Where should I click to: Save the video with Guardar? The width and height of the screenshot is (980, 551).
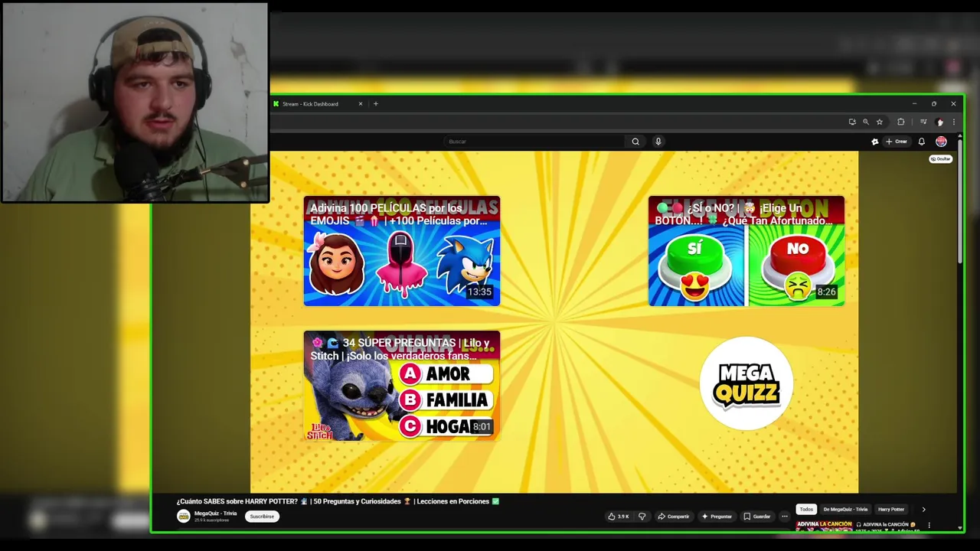pos(757,517)
